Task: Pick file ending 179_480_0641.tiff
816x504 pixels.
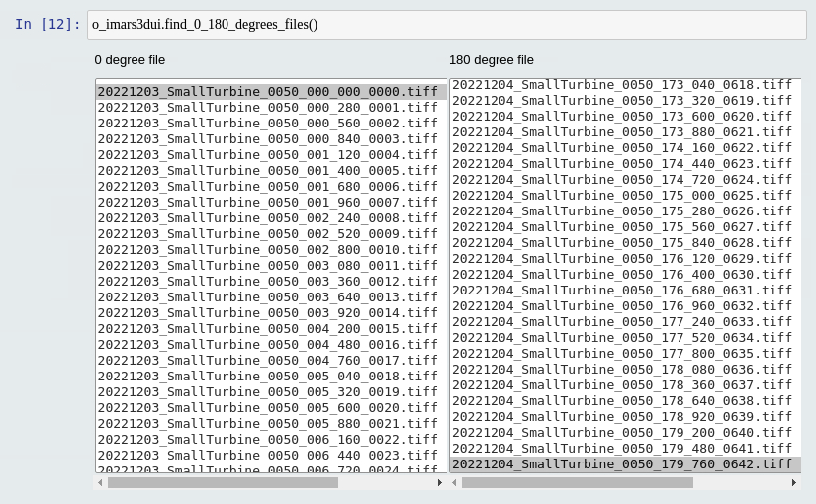Action: point(621,448)
